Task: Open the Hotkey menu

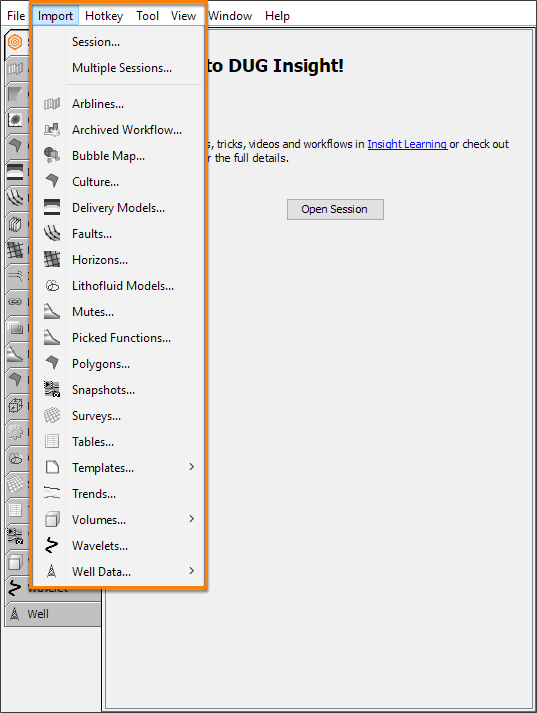Action: click(104, 16)
